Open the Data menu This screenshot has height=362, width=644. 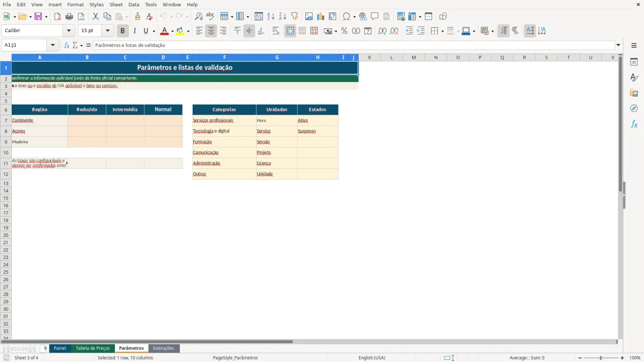(x=134, y=4)
